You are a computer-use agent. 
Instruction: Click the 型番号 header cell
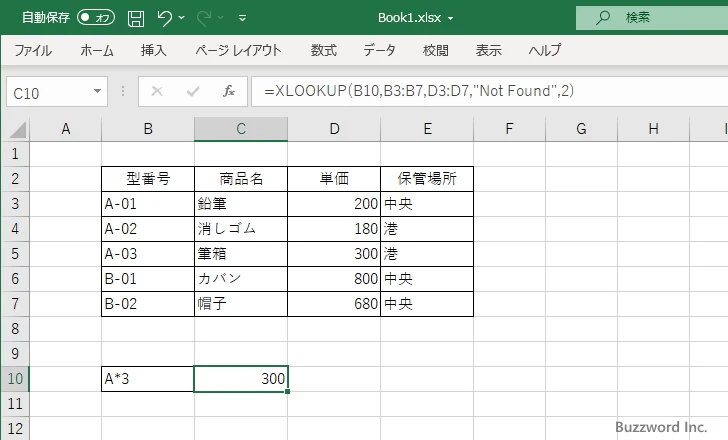point(148,179)
